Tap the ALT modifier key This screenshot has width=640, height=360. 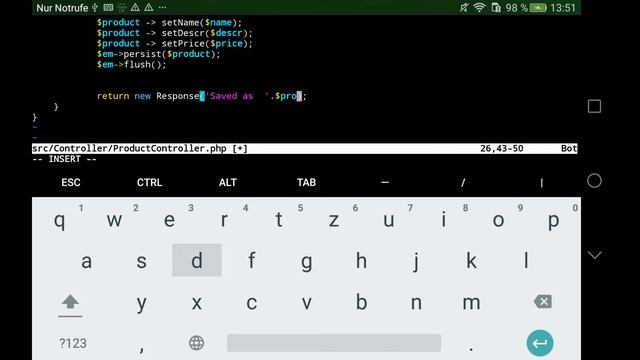228,182
